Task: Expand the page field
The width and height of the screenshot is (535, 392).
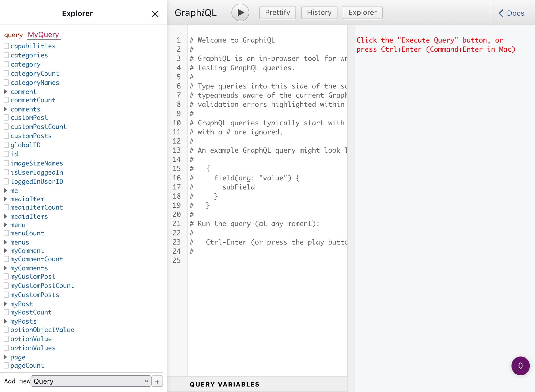Action: pos(6,357)
